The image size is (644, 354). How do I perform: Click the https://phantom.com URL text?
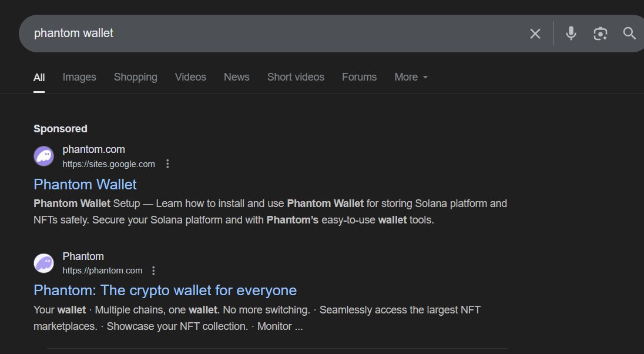click(x=102, y=270)
